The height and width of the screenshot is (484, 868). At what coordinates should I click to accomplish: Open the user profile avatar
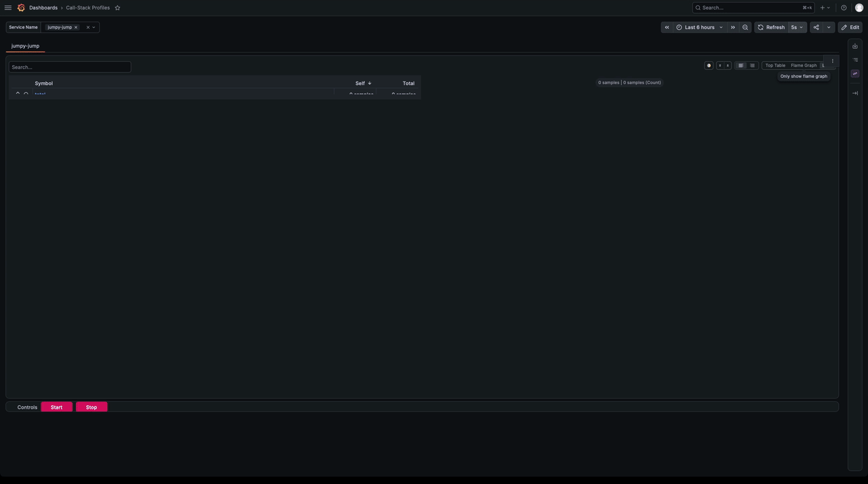859,7
